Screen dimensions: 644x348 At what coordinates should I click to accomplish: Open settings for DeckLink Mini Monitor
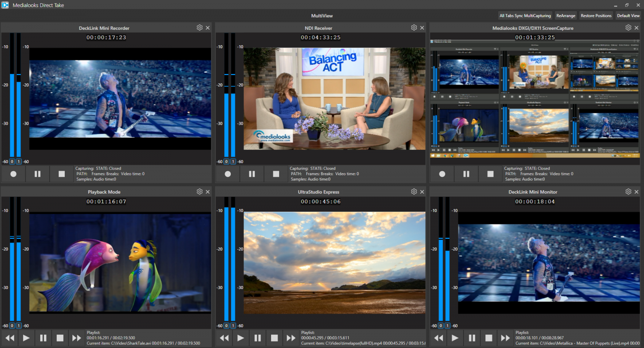[628, 191]
